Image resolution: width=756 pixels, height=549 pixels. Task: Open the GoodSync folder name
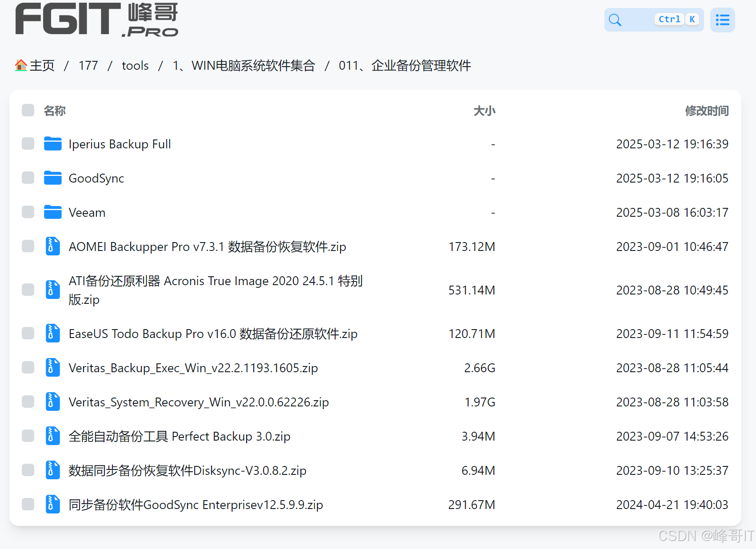coord(96,179)
